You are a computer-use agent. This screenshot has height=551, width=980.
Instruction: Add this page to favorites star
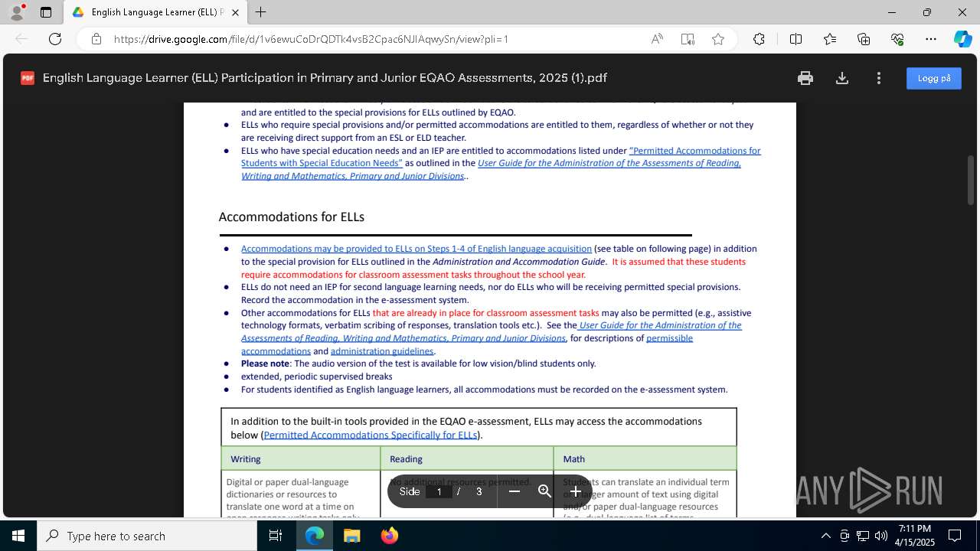[x=718, y=39]
